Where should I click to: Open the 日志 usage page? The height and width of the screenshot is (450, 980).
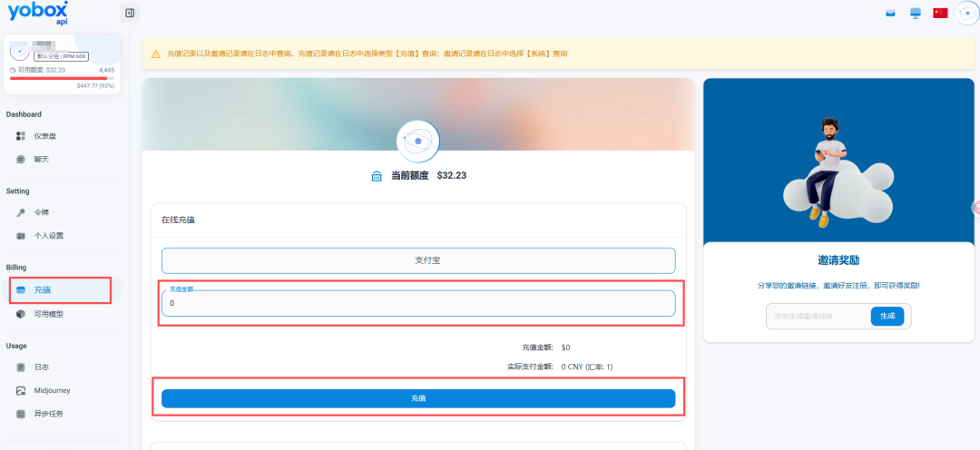63,367
